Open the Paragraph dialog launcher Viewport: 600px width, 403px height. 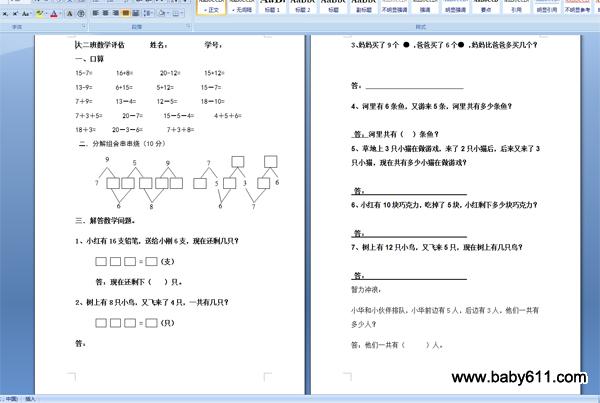188,26
